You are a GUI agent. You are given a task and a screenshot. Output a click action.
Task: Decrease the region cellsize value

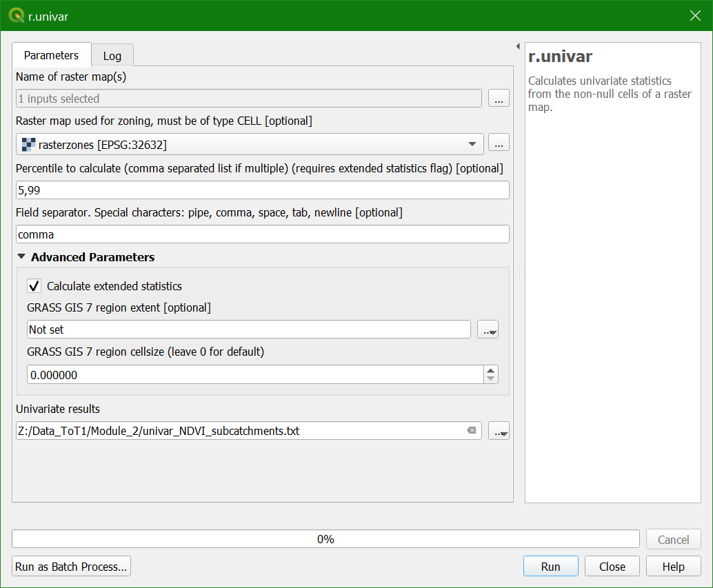[490, 378]
